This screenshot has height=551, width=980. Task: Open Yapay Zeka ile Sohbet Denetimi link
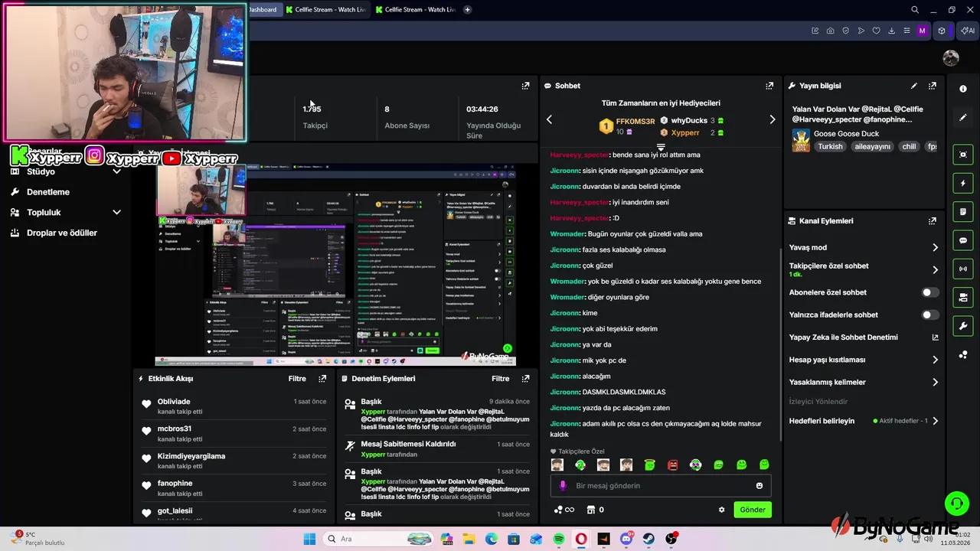864,337
